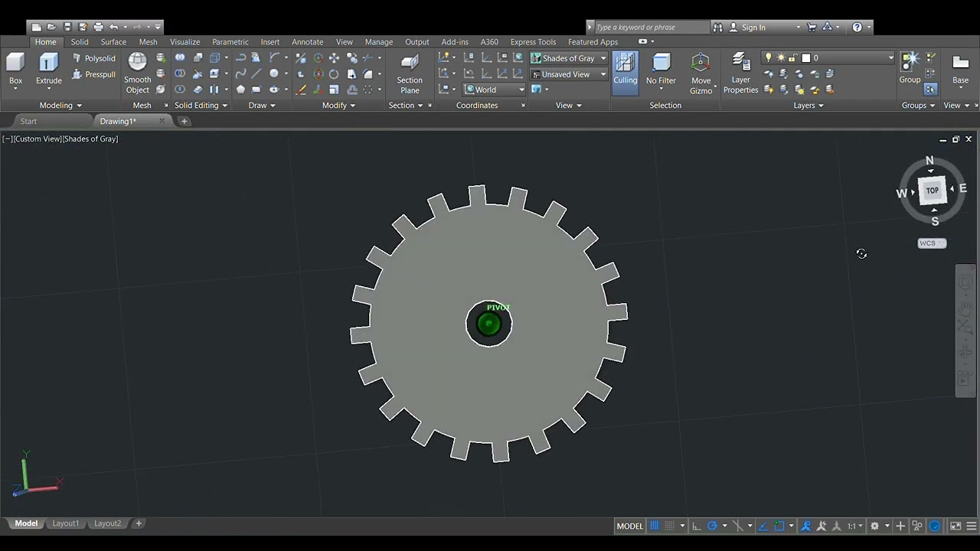Click the keyword search input field
Screen dimensions: 980x551
point(652,28)
